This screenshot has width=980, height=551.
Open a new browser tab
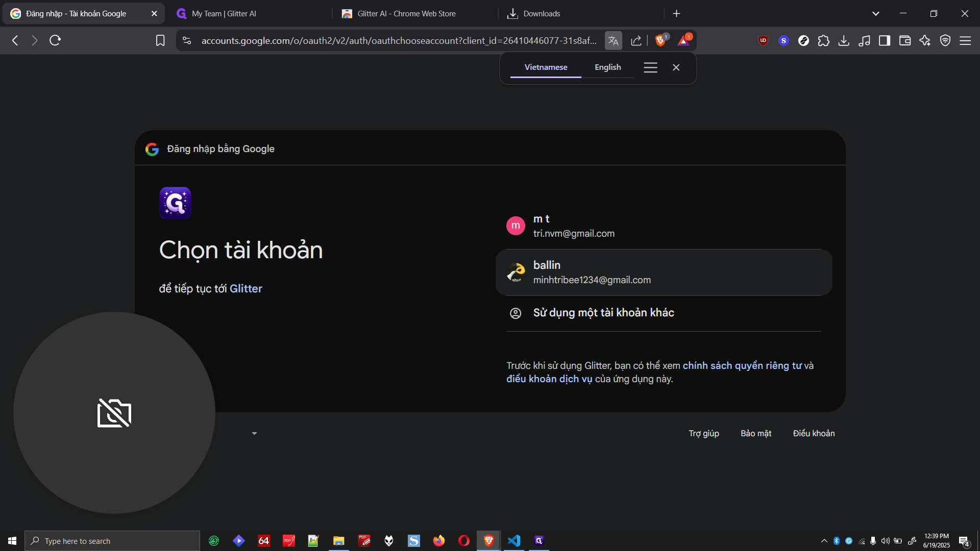pyautogui.click(x=676, y=14)
